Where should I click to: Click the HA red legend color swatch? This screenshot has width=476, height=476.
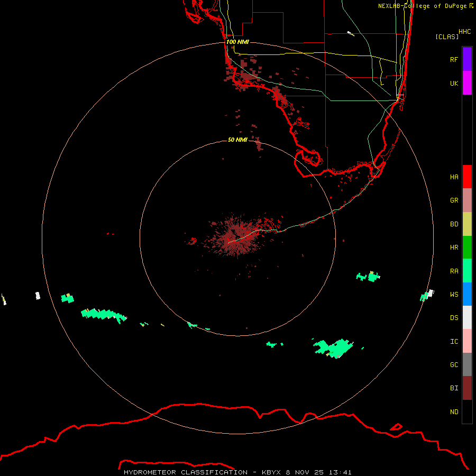click(467, 177)
